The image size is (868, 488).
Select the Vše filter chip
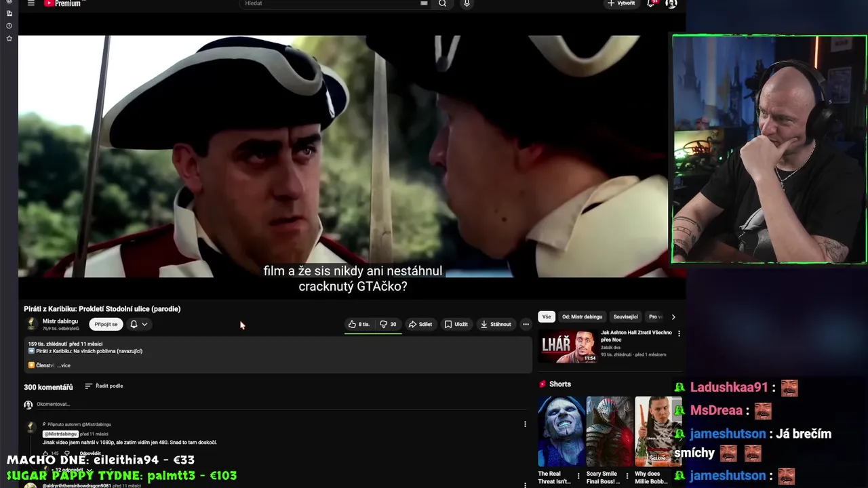(547, 317)
